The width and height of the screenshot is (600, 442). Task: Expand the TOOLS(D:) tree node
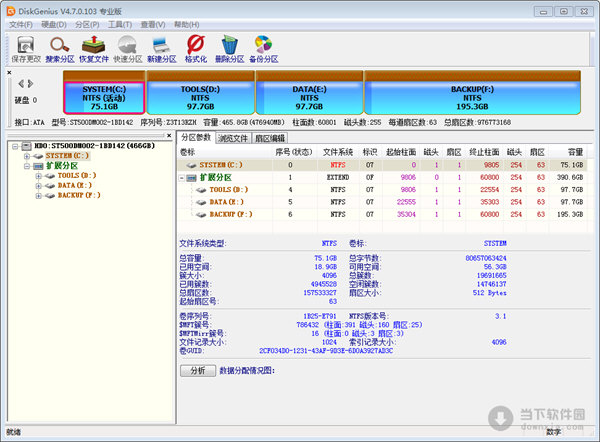(38, 176)
